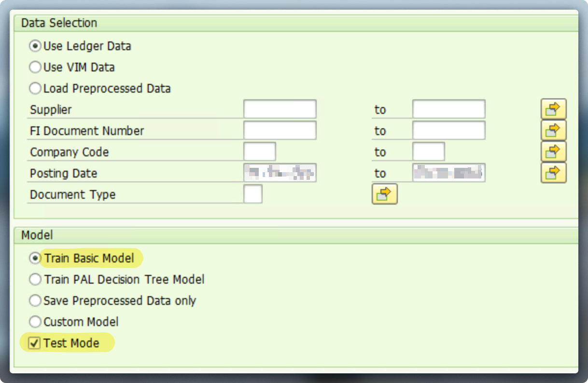Image resolution: width=588 pixels, height=383 pixels.
Task: Choose Train PAL Decision Tree Model
Action: [x=35, y=279]
